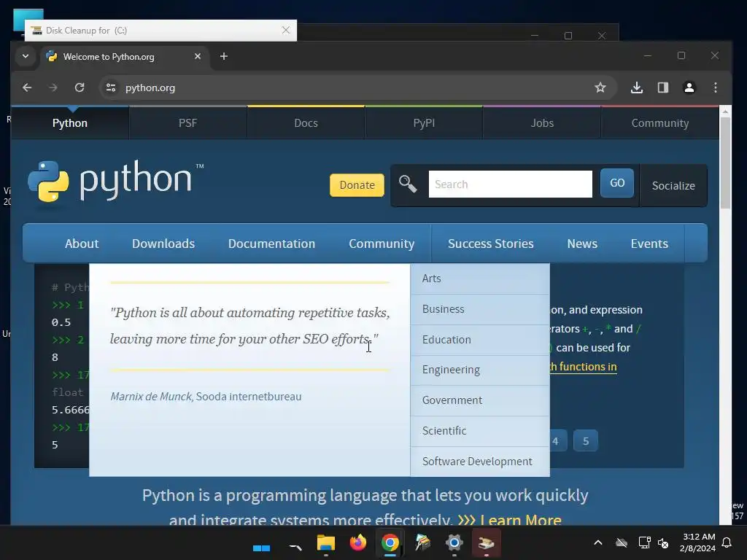This screenshot has width=747, height=560.
Task: Open Community in the main navigation
Action: (382, 244)
